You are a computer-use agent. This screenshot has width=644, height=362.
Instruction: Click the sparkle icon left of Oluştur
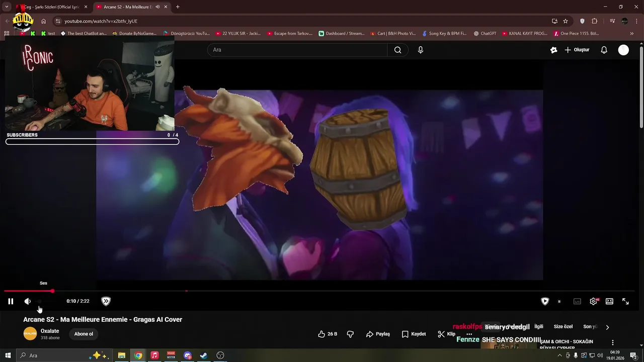554,50
